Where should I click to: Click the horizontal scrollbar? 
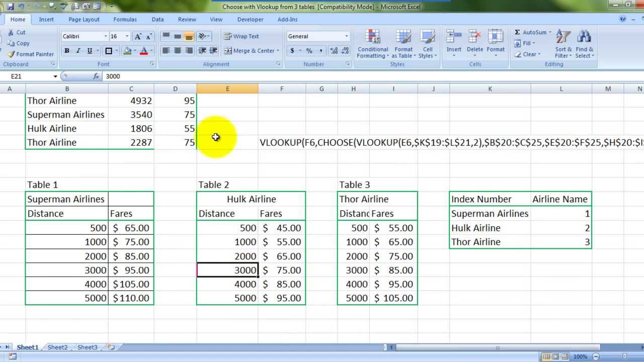pyautogui.click(x=498, y=347)
